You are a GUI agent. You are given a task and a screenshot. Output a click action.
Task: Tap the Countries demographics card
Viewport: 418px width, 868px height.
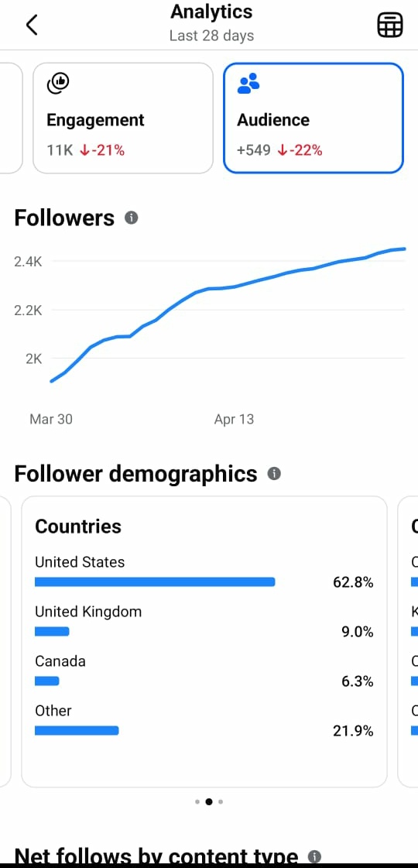click(204, 642)
